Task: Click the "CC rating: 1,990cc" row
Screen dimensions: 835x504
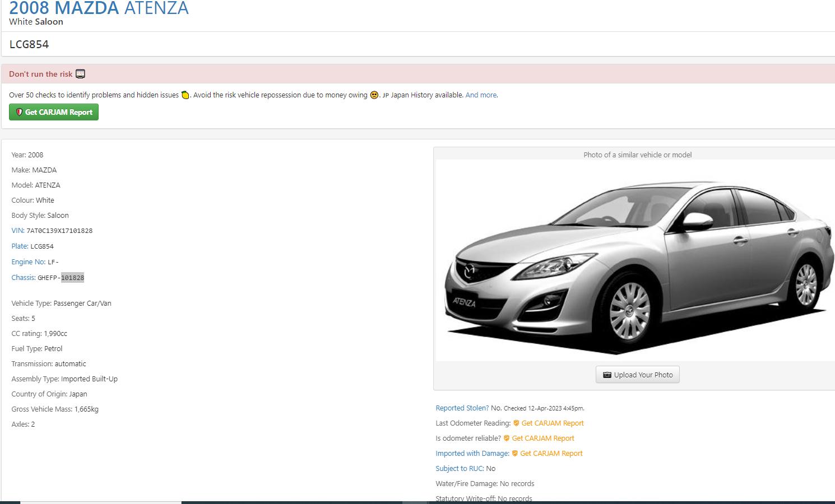Action: 39,333
